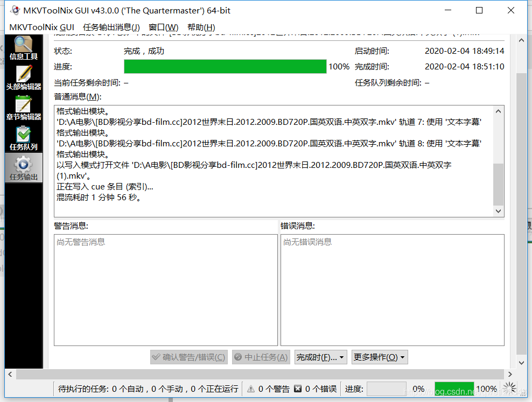Click the '混流耗时 1 分钟 56 秒' log line
Image resolution: width=532 pixels, height=402 pixels.
pyautogui.click(x=99, y=198)
